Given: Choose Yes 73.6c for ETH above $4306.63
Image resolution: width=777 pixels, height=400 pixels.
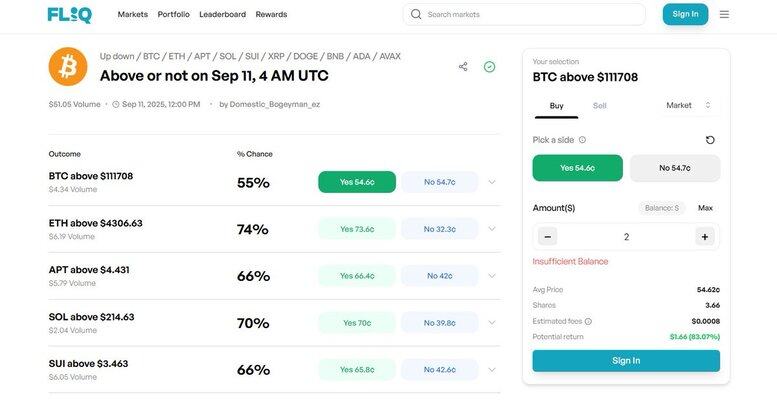Looking at the screenshot, I should pos(357,229).
